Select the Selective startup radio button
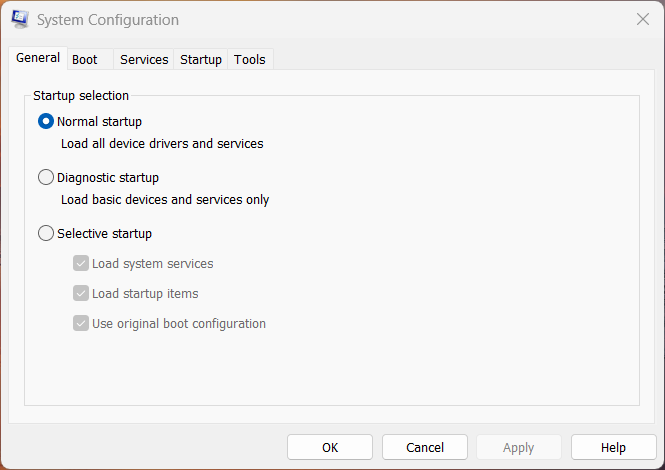 (x=46, y=233)
